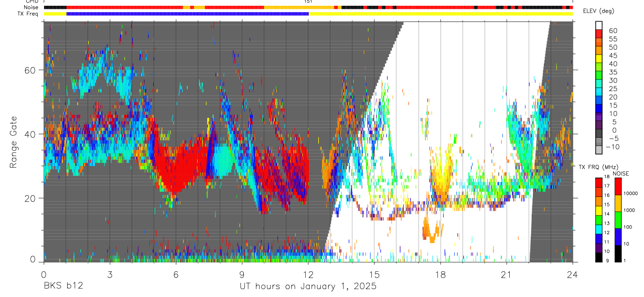Screen dimensions: 644x297
Task: Click the '45' label on the ELEV scale
Action: (613, 56)
